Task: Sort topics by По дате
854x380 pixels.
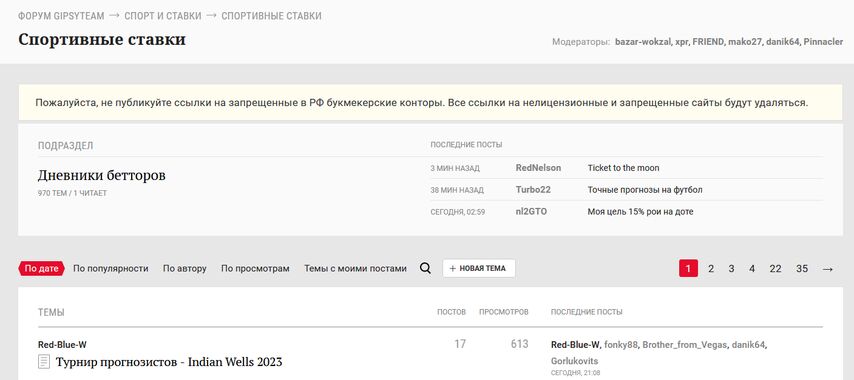Action: point(41,268)
